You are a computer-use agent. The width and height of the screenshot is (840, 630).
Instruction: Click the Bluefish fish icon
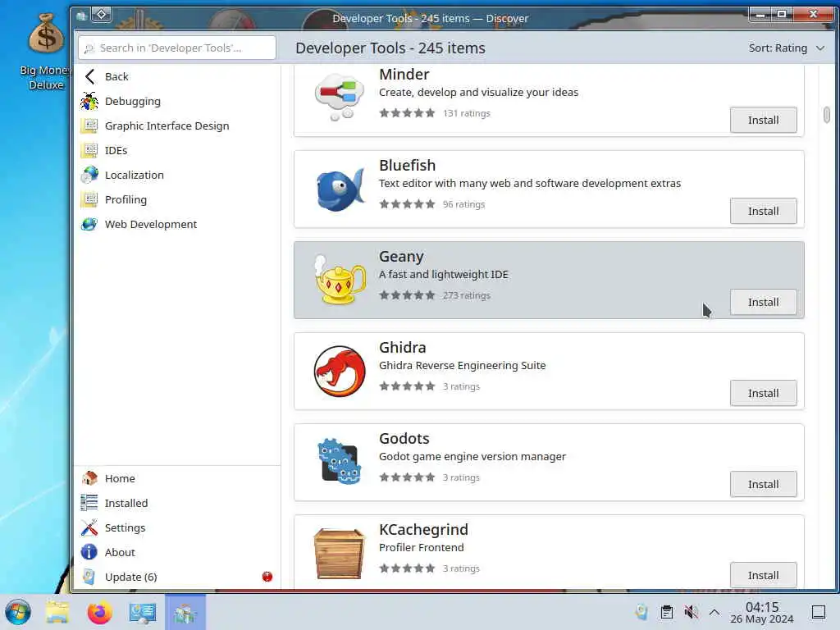[x=339, y=189]
